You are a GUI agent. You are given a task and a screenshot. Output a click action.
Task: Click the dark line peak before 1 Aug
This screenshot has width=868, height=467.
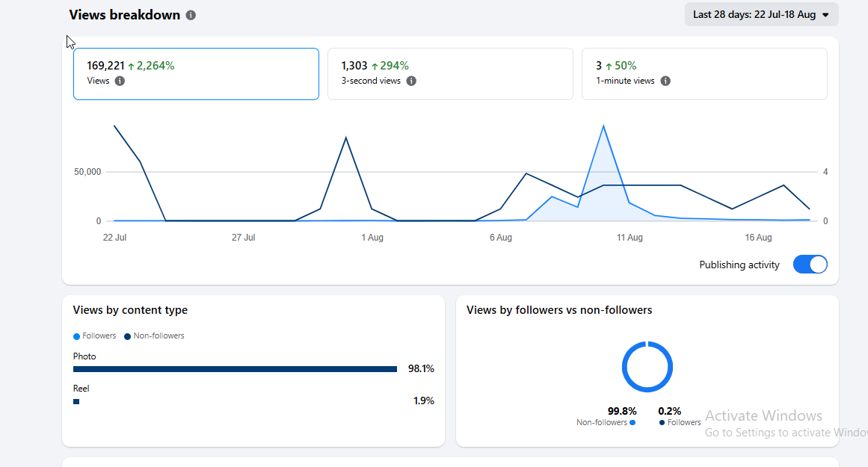(346, 137)
